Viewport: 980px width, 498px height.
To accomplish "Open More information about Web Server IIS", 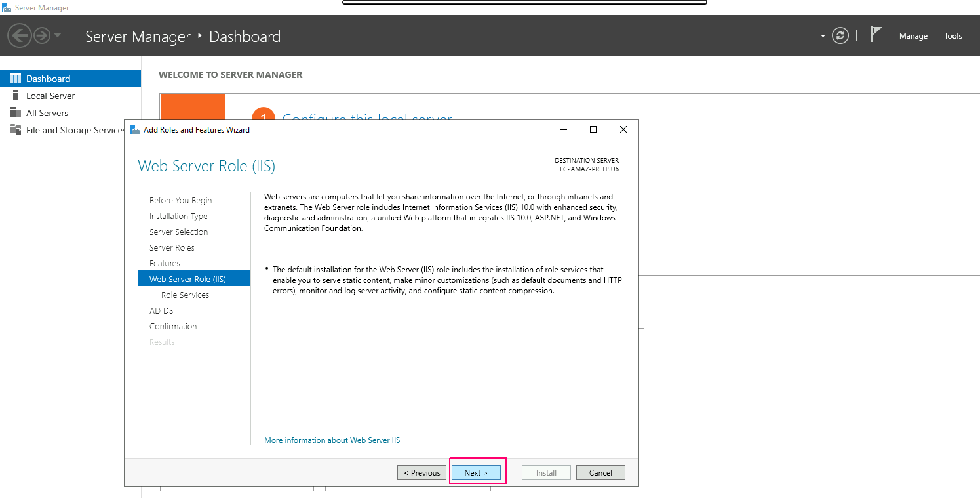I will pos(332,440).
